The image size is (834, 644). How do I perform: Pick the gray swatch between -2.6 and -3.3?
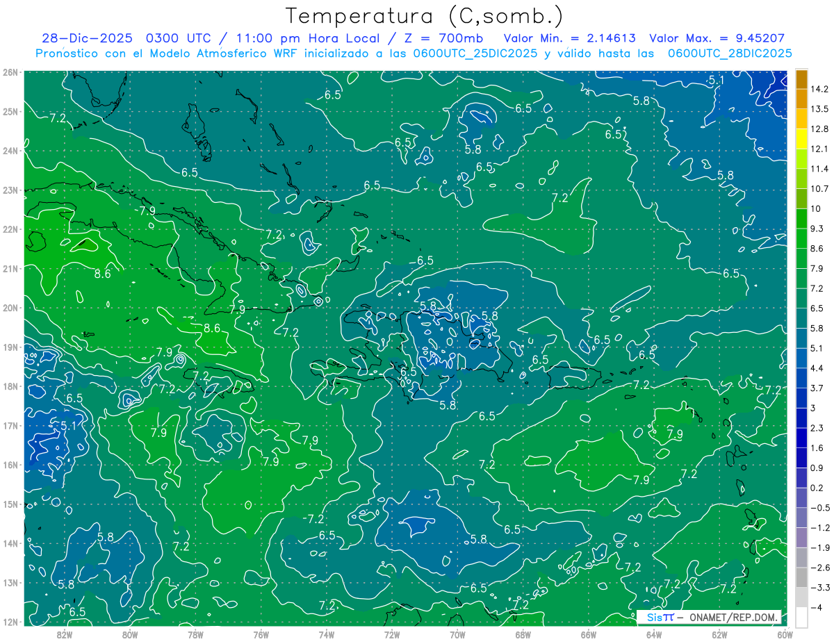801,577
